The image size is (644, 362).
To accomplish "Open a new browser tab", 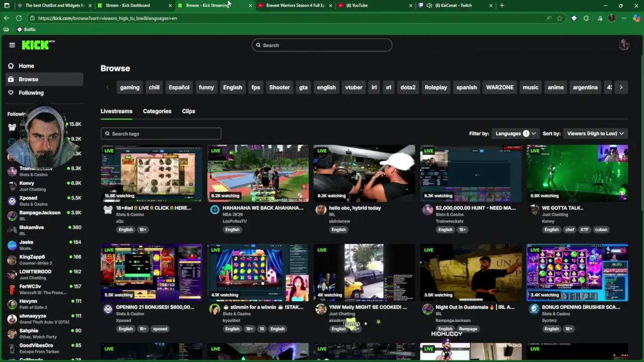I will (502, 6).
